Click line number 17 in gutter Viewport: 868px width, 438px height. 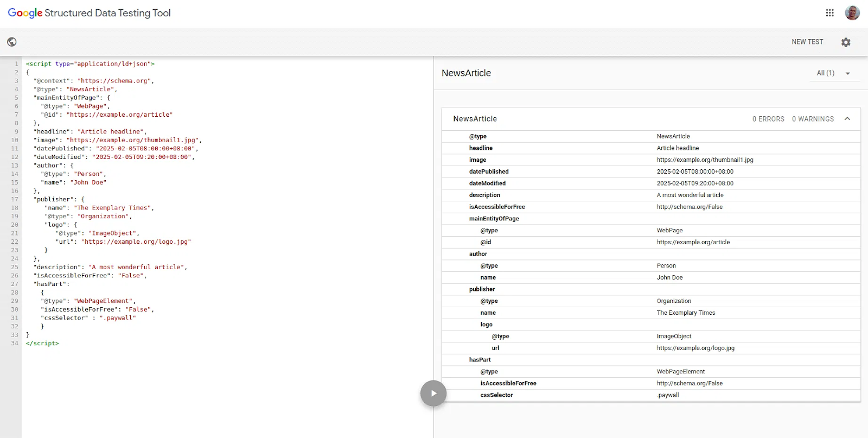15,199
